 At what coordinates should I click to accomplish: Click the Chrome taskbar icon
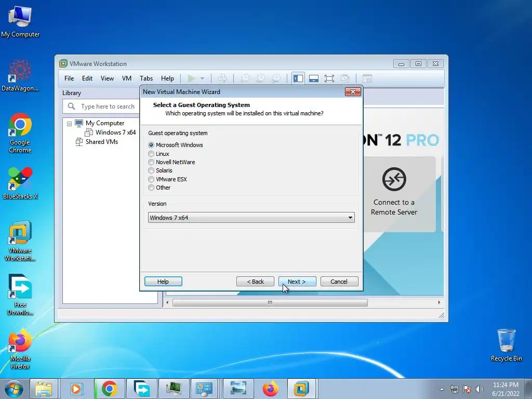[x=109, y=389]
